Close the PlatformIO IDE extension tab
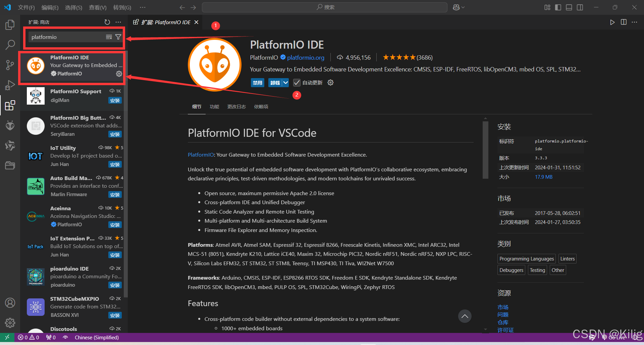This screenshot has width=644, height=345. pos(197,22)
